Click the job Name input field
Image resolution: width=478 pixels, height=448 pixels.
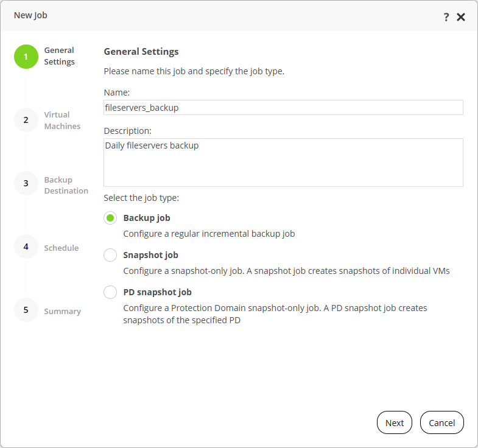coord(283,108)
